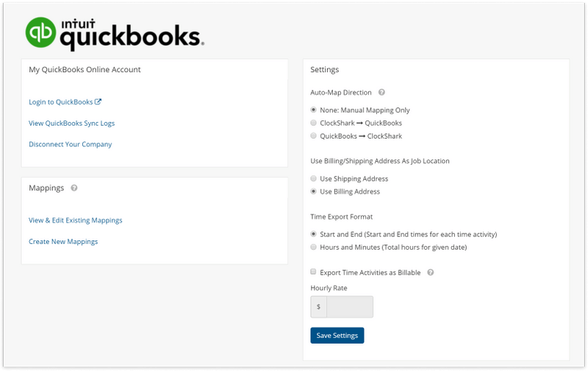This screenshot has height=371, width=588.
Task: Select ClockShark to QuickBooks auto-map direction
Action: (x=314, y=123)
